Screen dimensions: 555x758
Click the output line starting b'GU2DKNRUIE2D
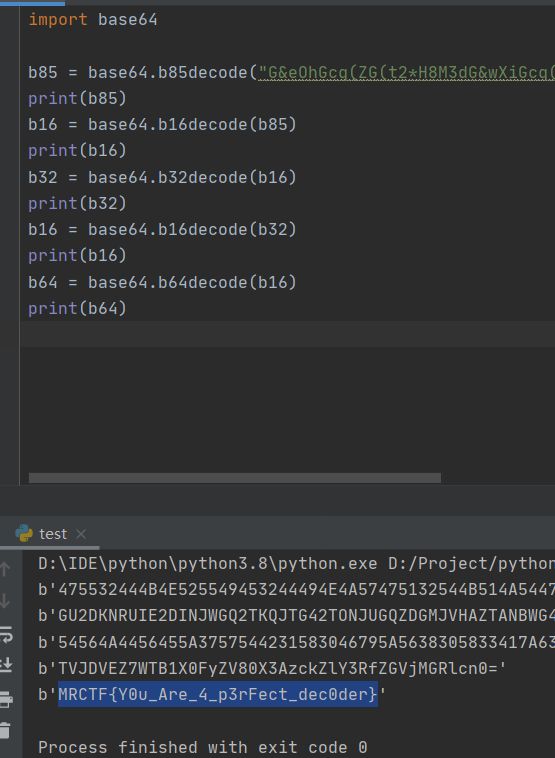click(x=296, y=616)
